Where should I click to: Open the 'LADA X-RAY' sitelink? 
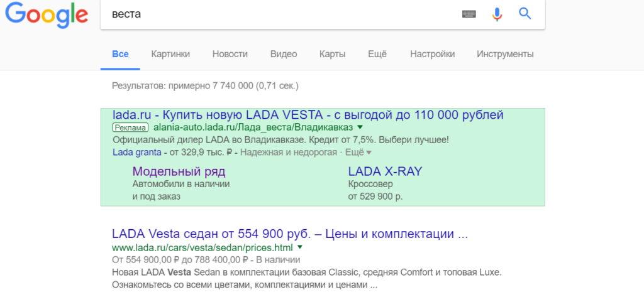click(x=386, y=171)
